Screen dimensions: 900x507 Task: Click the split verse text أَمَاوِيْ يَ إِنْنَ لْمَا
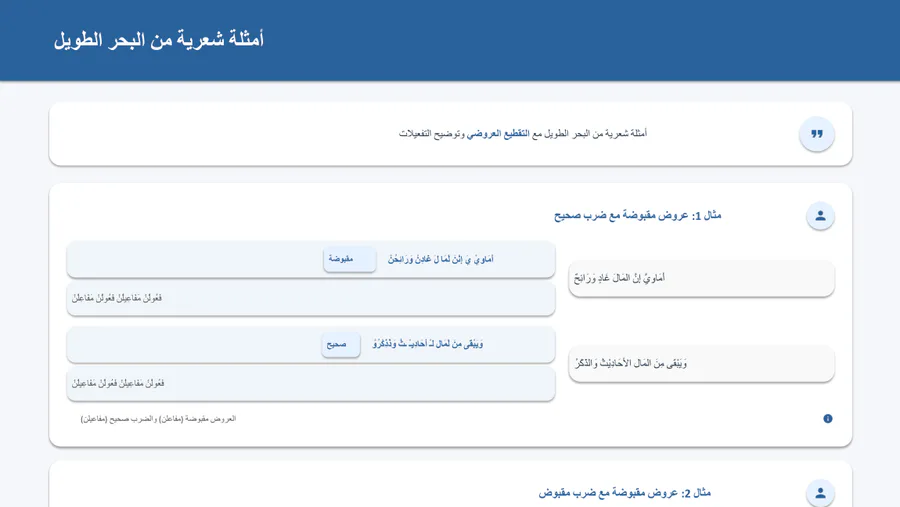441,259
